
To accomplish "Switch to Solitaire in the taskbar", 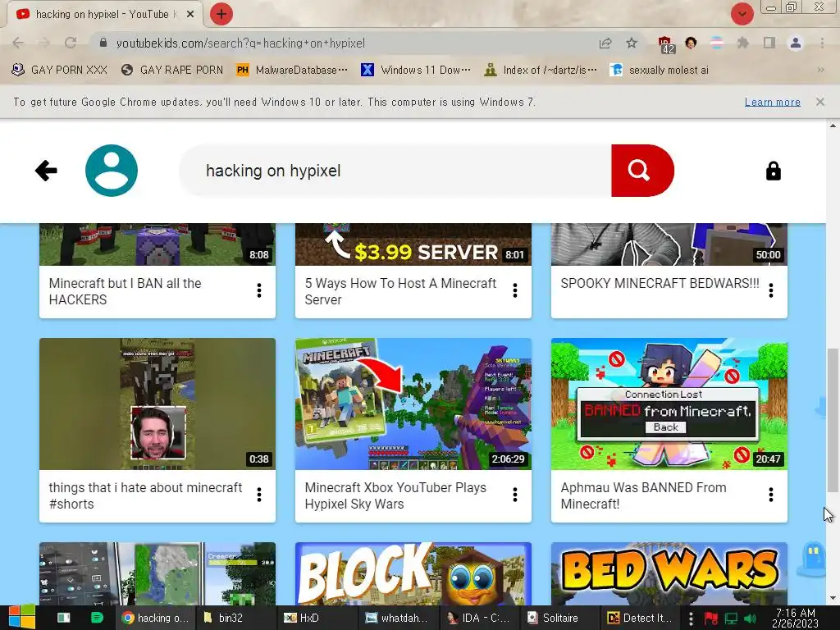I will [559, 618].
